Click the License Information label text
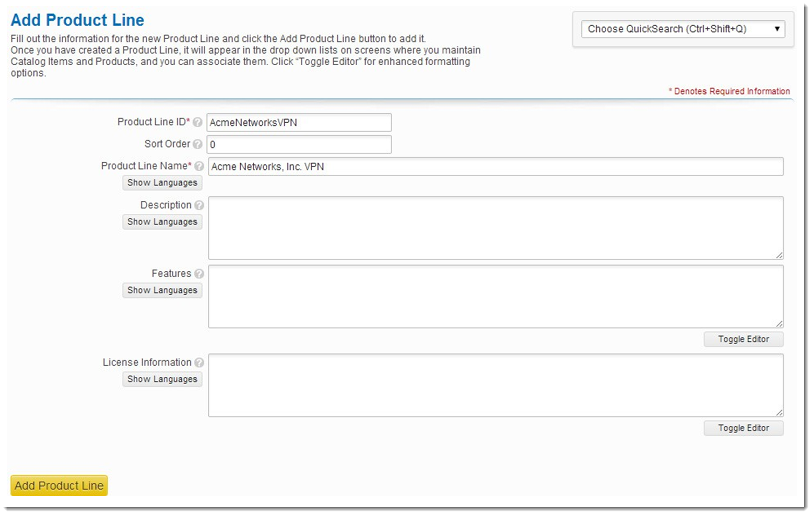 147,362
